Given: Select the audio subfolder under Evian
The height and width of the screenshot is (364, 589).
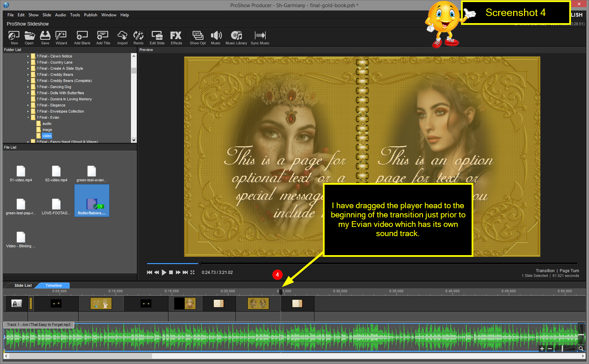Looking at the screenshot, I should tap(47, 124).
